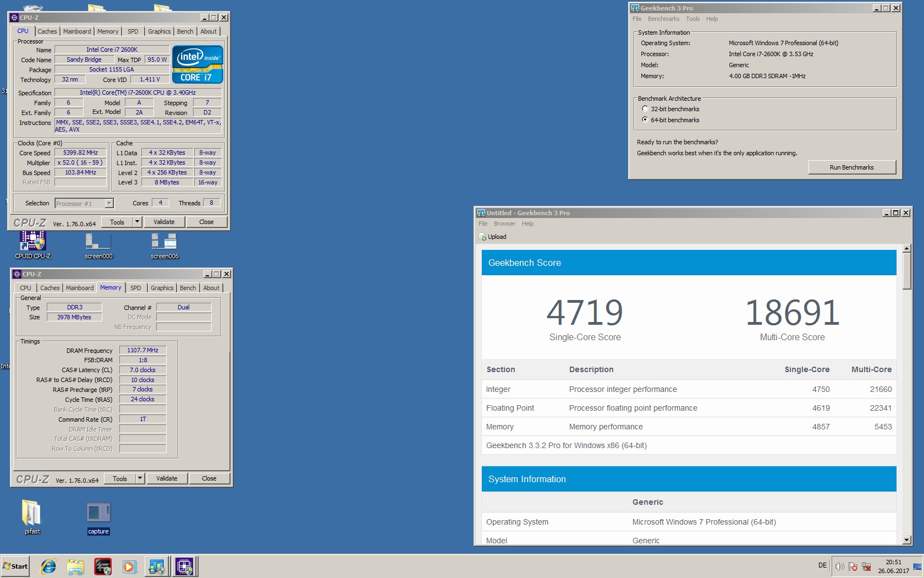Click Close button in Memory CPU-Z
Screen dimensions: 924x578
pos(209,478)
